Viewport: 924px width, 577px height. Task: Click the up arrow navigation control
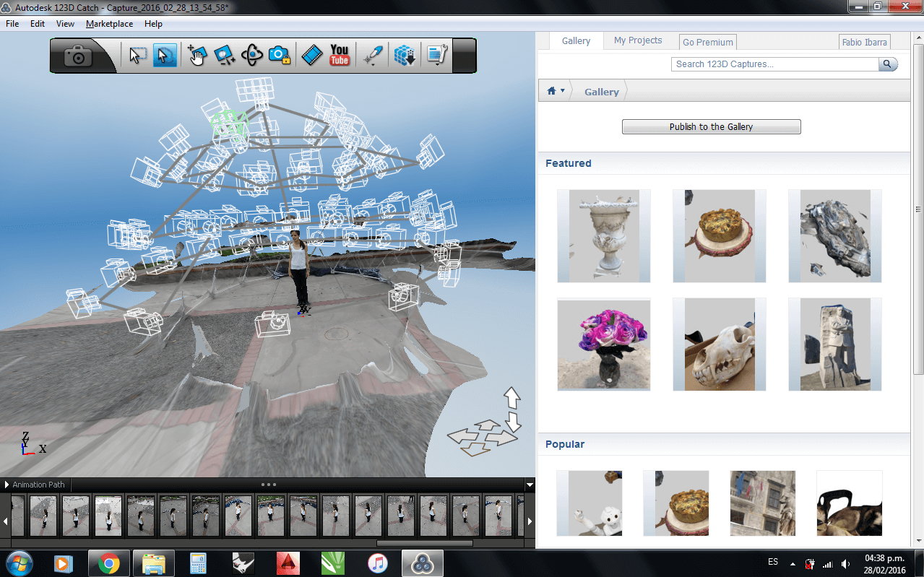click(511, 398)
